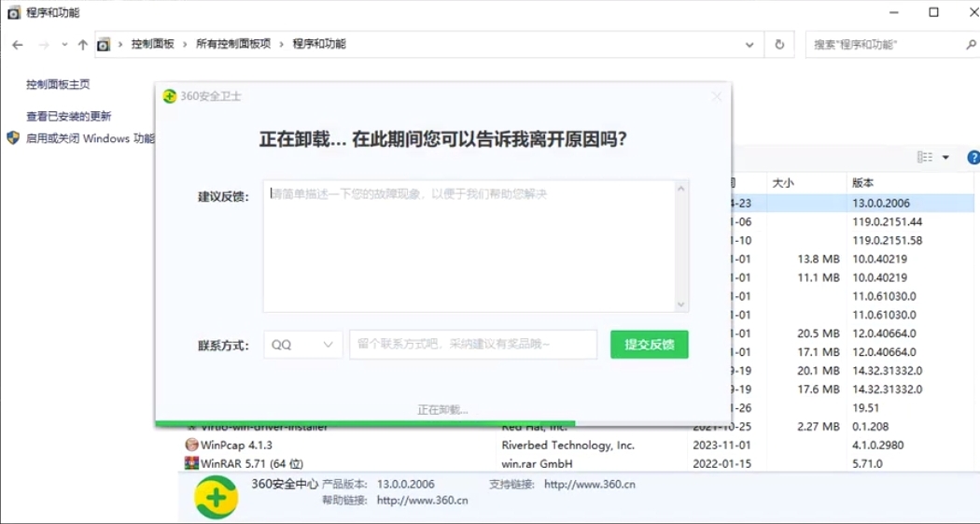Click the 360 logo in details pane
The image size is (980, 524).
coord(216,498)
